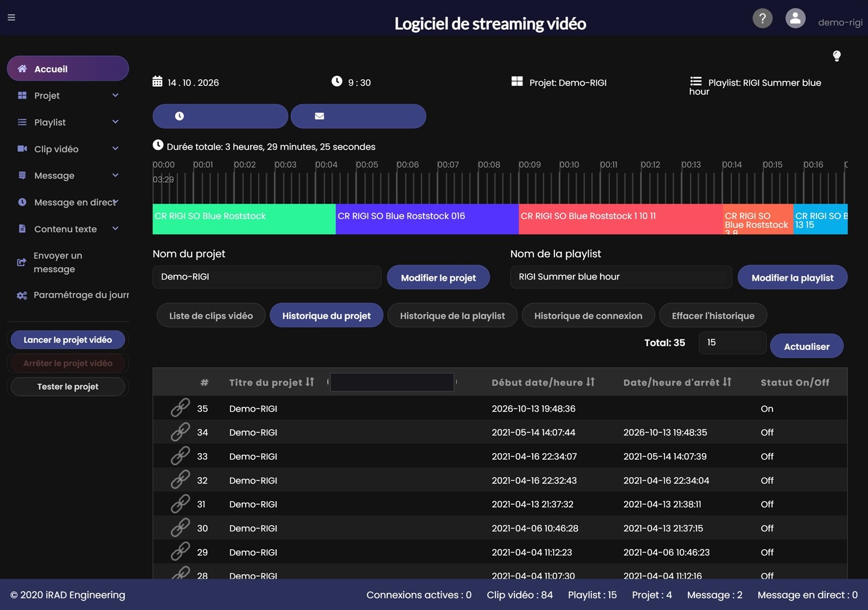
Task: Expand the Contenu texte sidebar menu
Action: [x=68, y=229]
